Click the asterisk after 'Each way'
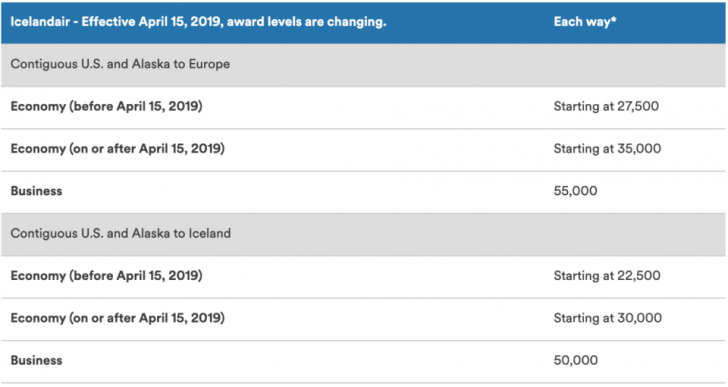 point(614,19)
